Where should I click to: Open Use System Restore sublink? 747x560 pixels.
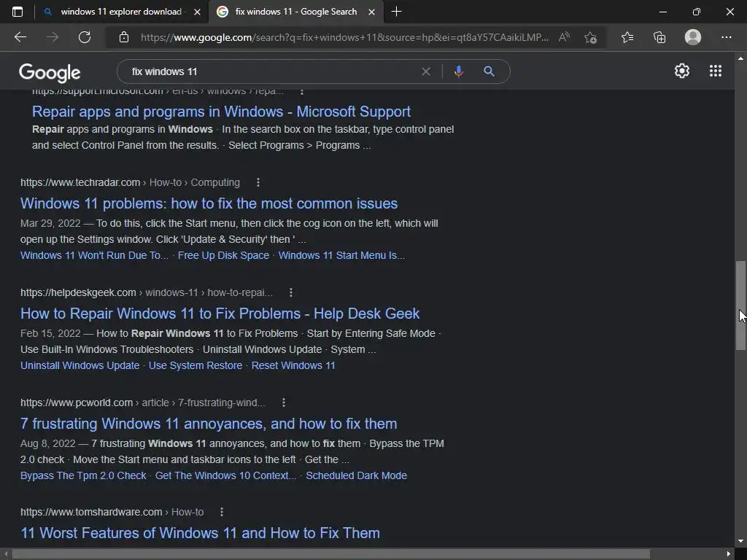[196, 365]
